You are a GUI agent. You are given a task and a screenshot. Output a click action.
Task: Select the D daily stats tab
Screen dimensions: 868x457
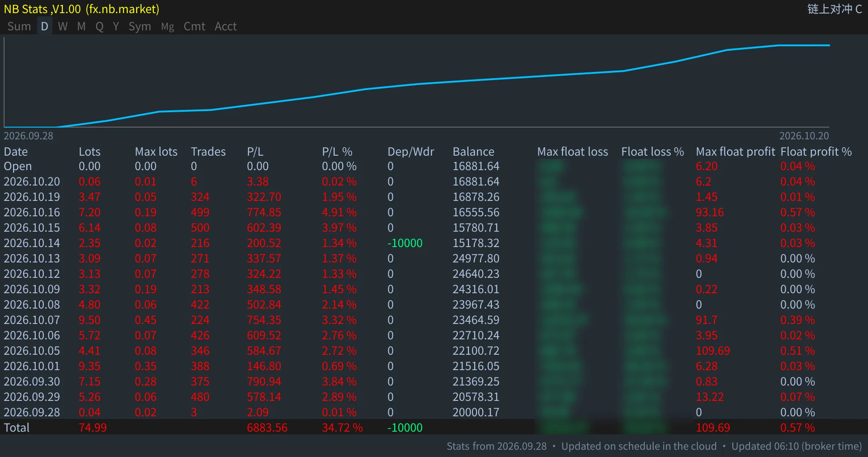44,26
